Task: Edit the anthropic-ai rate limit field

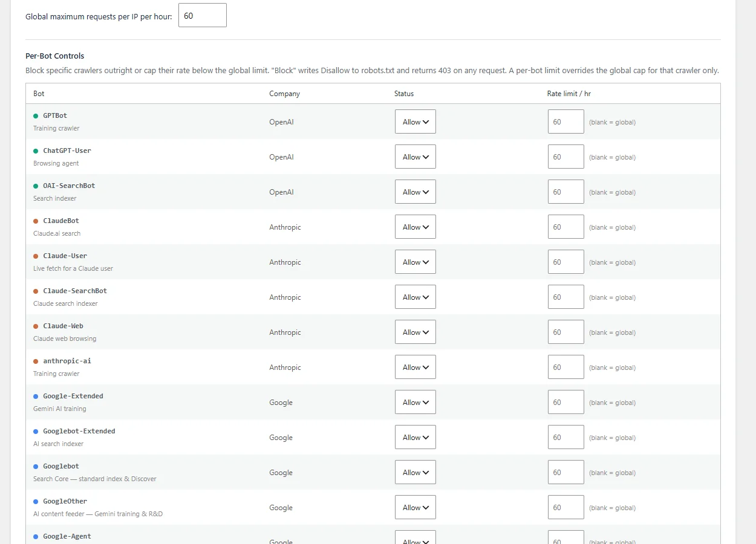Action: point(566,367)
